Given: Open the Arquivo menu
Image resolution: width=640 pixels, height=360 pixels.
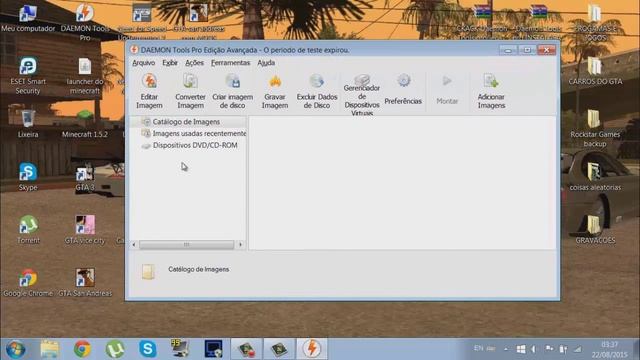Looking at the screenshot, I should click(x=144, y=63).
